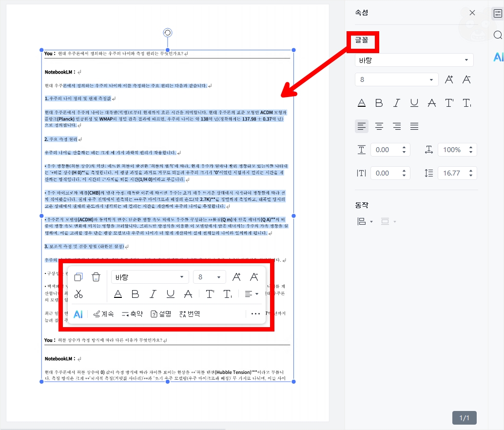Select 번역 AI translate option
The height and width of the screenshot is (430, 504).
[x=190, y=314]
